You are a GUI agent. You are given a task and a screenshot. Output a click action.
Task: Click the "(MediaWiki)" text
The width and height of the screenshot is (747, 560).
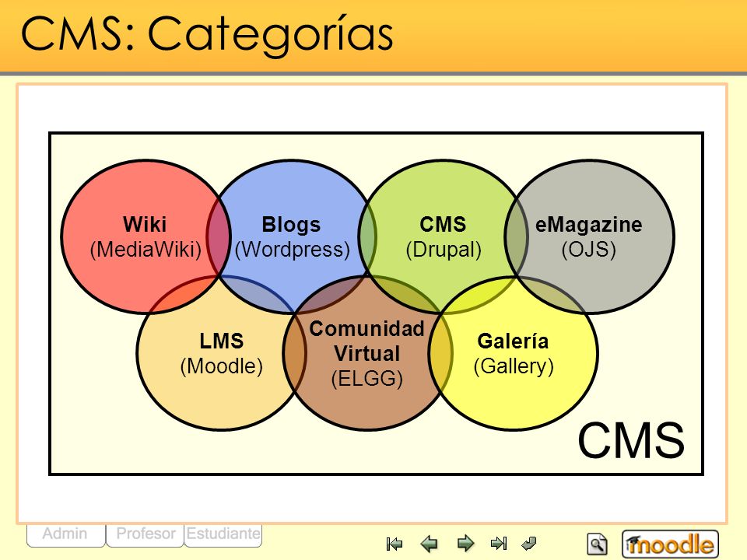point(146,249)
